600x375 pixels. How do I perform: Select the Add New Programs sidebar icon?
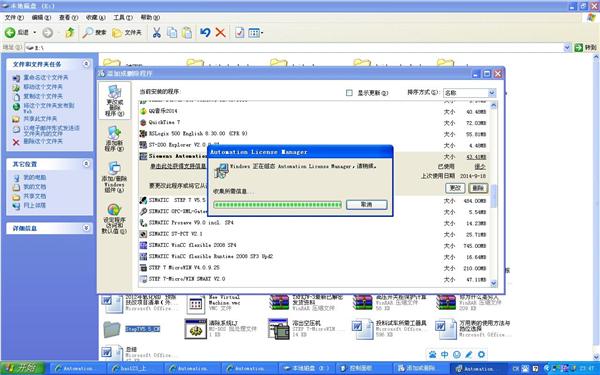114,138
